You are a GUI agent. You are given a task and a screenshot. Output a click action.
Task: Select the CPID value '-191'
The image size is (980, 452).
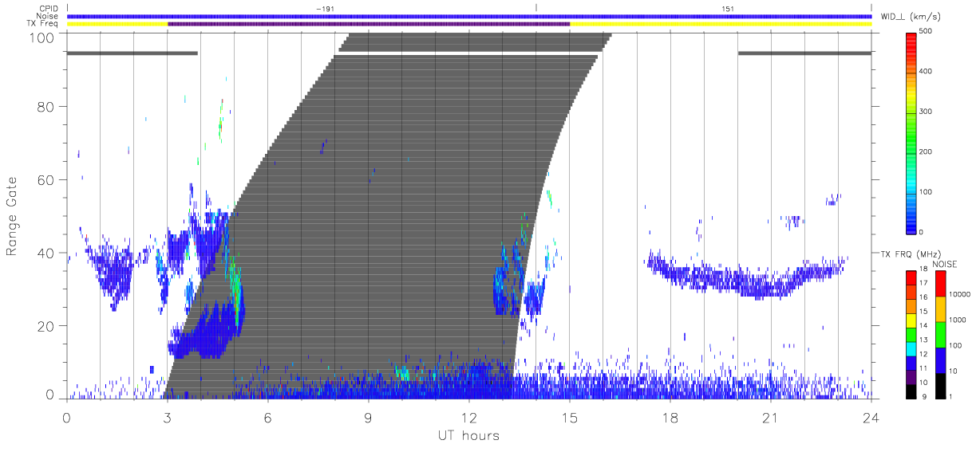pyautogui.click(x=325, y=8)
